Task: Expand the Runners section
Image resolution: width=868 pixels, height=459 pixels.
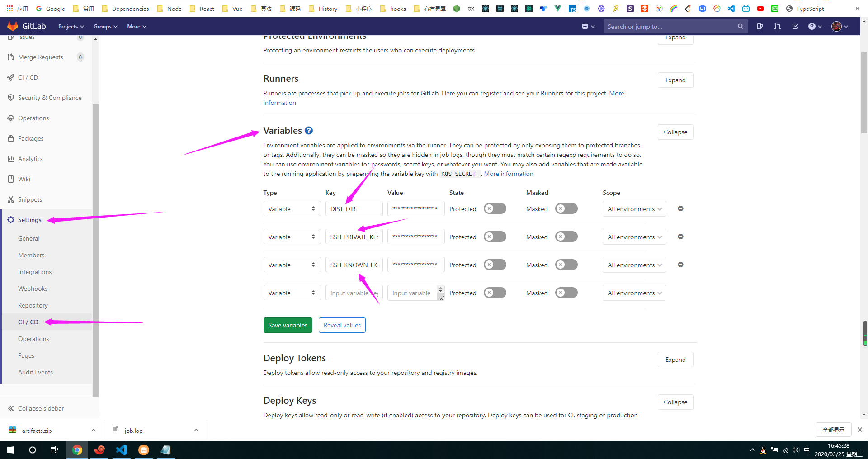Action: [675, 80]
